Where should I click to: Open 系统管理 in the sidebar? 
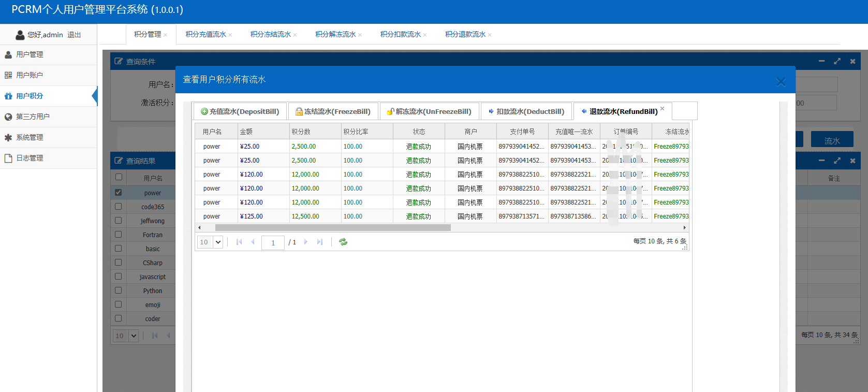tap(30, 137)
